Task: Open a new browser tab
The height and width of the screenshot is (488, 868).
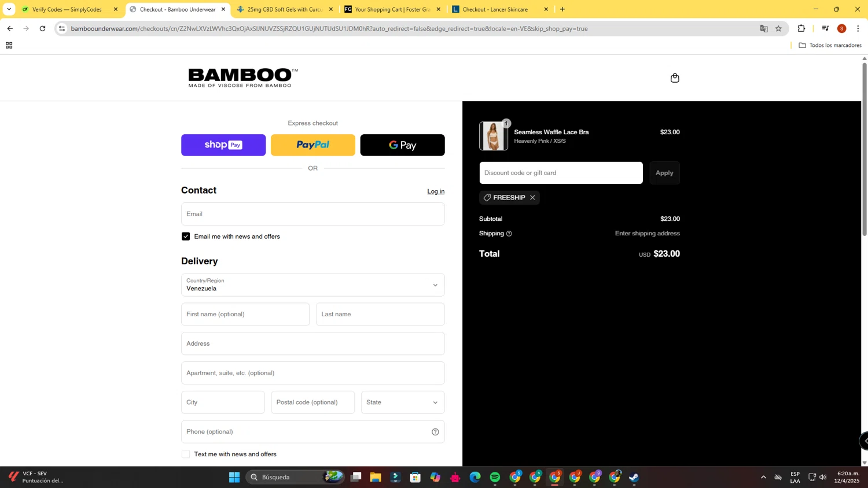Action: click(x=562, y=9)
